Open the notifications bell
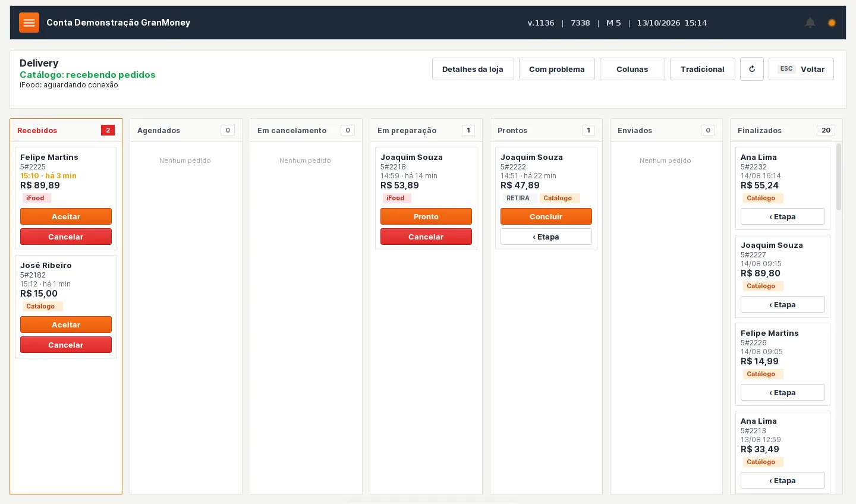Viewport: 856px width, 504px height. pyautogui.click(x=810, y=23)
